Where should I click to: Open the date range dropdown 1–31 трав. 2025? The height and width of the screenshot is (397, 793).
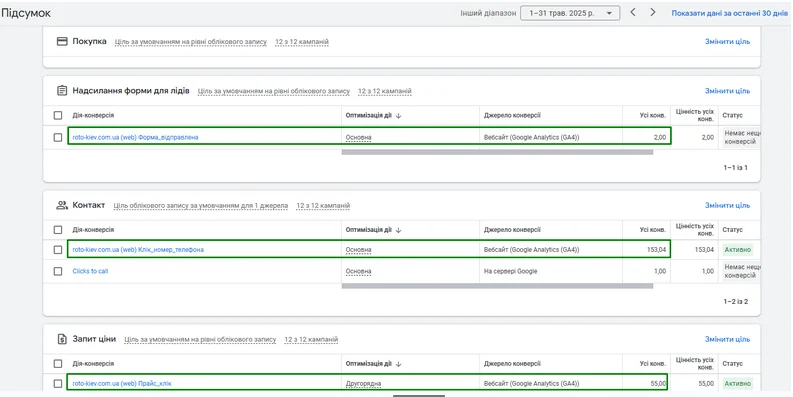pyautogui.click(x=570, y=13)
